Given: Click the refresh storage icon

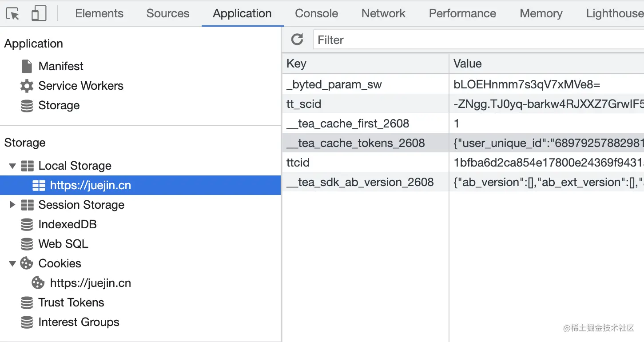Looking at the screenshot, I should [x=297, y=40].
